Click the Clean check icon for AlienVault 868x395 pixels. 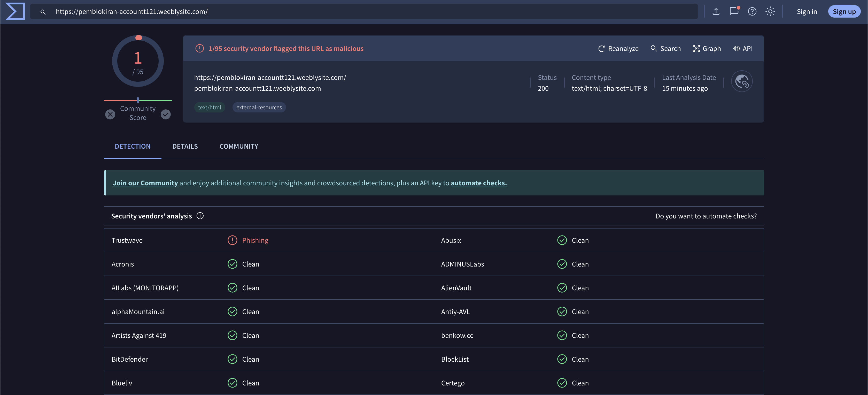(x=562, y=288)
